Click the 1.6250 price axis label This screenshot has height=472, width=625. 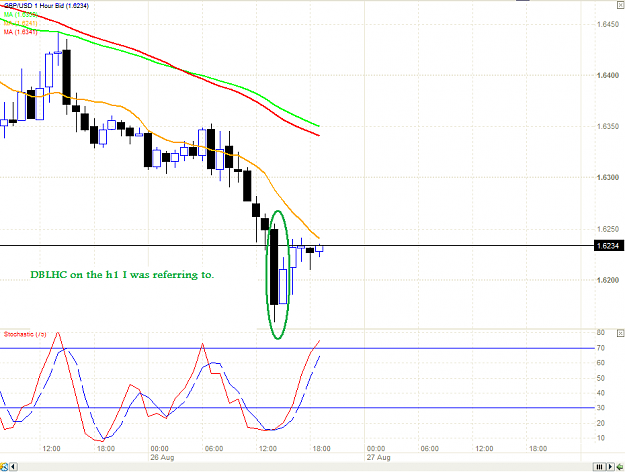[608, 229]
